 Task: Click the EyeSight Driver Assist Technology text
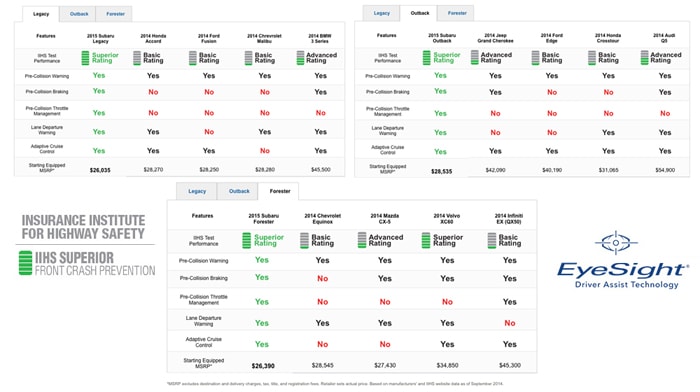[x=626, y=284]
